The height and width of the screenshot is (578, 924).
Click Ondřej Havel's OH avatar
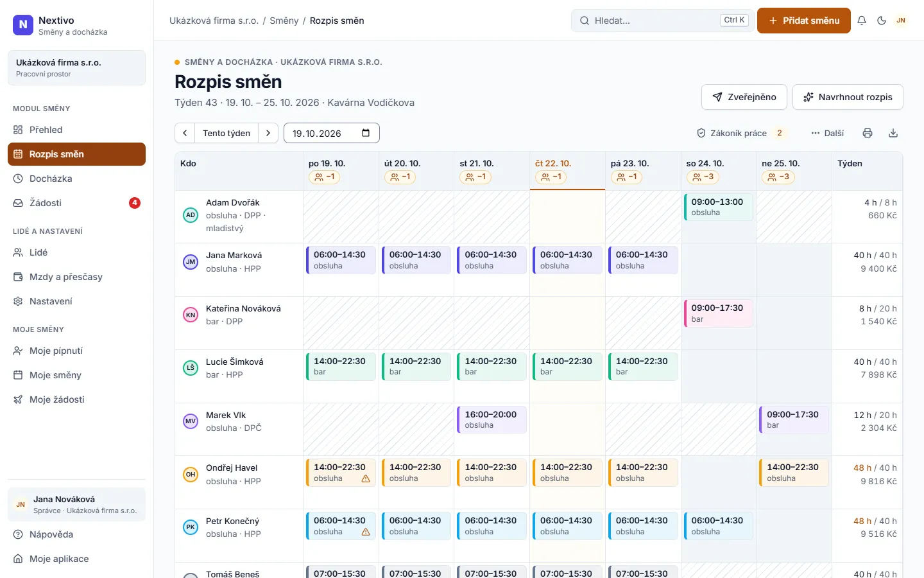coord(191,475)
